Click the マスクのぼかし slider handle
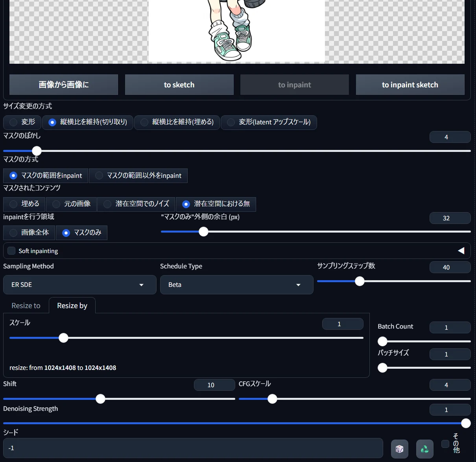Viewport: 476px width, 462px height. tap(37, 151)
